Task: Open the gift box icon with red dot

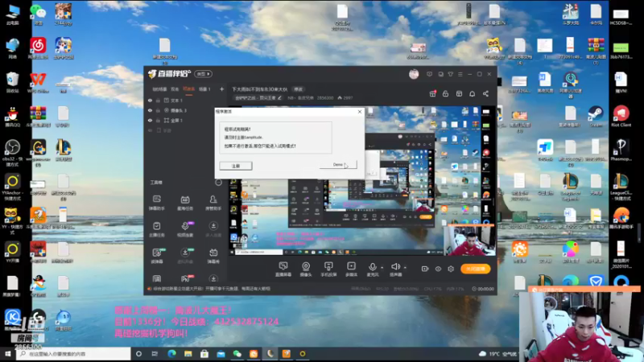Action: (x=432, y=94)
